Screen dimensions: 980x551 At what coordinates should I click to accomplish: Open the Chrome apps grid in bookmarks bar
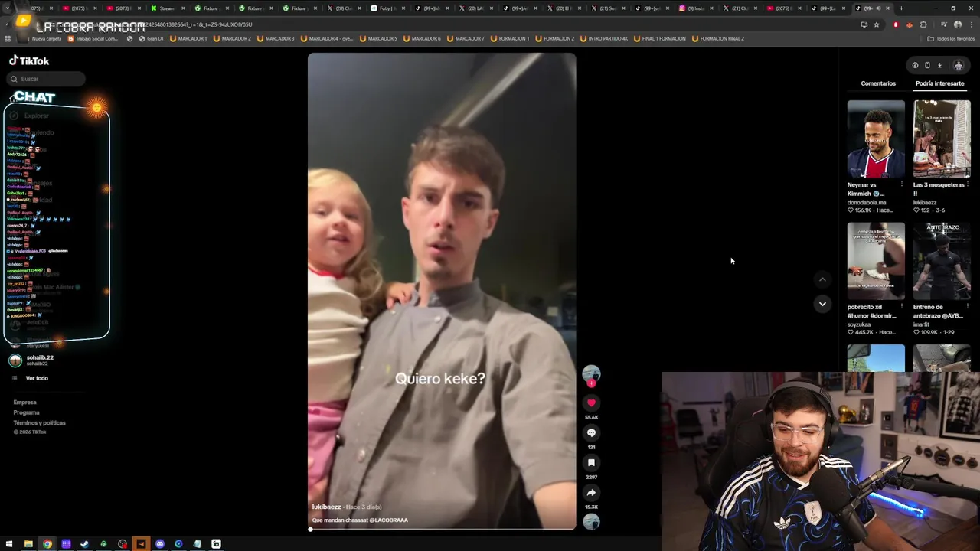point(8,38)
